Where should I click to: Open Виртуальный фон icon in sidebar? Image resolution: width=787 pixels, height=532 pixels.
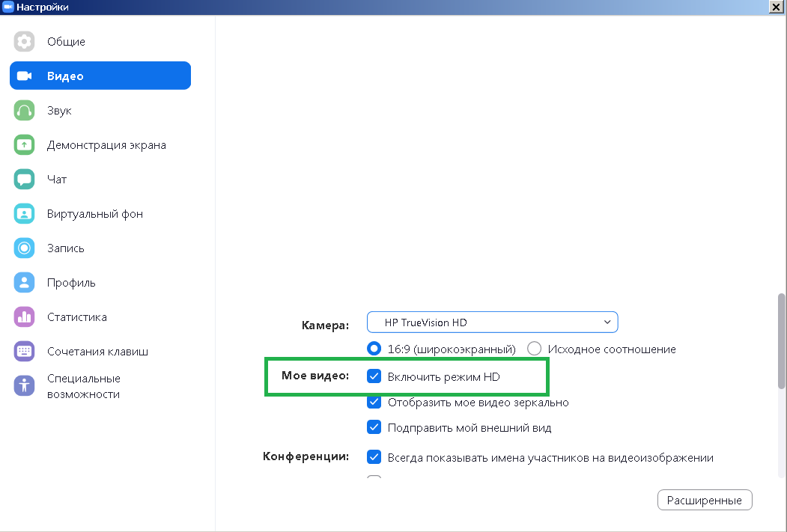coord(25,214)
